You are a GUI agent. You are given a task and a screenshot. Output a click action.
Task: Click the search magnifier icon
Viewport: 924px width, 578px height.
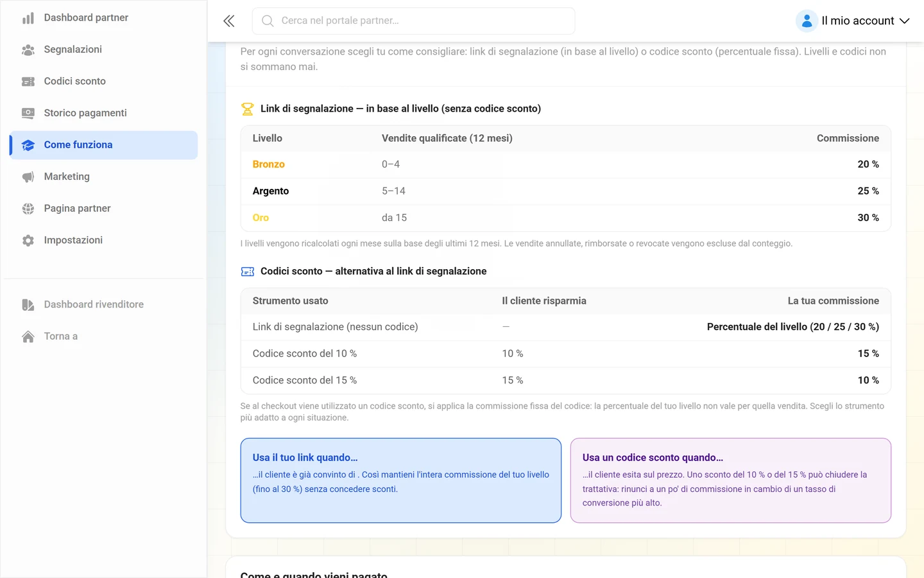[x=268, y=21]
